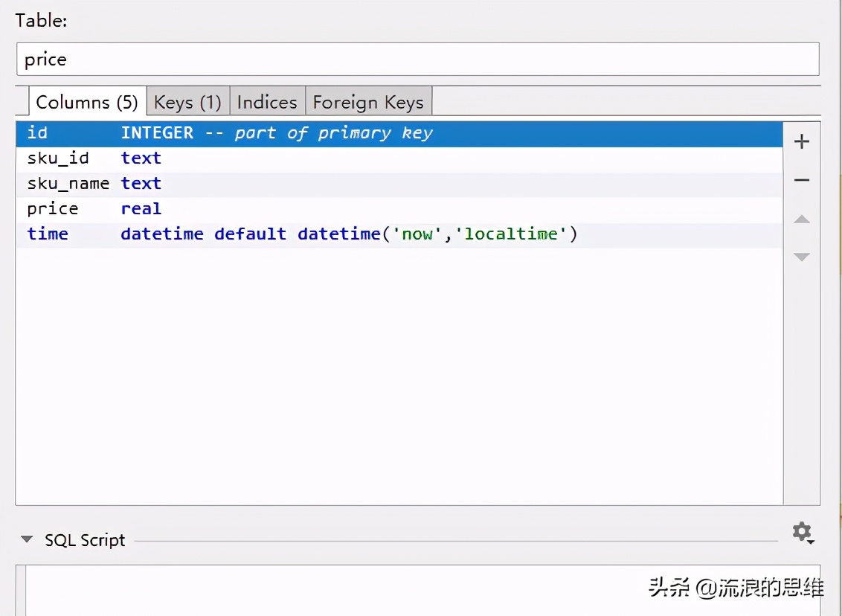Move column up with up arrow
The height and width of the screenshot is (616, 842).
point(802,219)
